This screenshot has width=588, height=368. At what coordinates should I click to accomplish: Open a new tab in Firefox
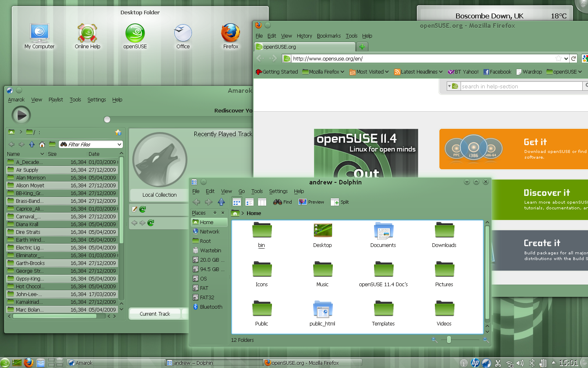(x=362, y=47)
